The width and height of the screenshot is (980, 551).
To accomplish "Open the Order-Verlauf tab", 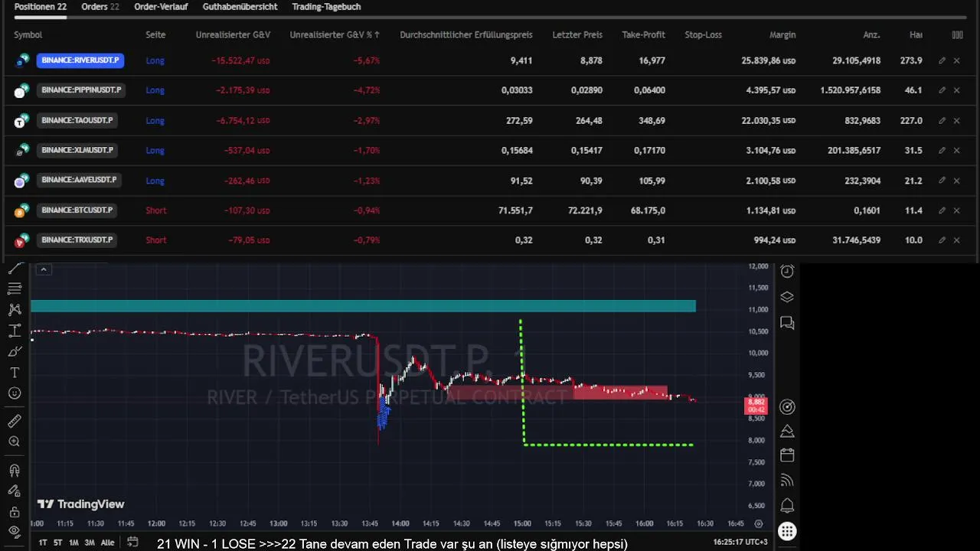I will point(161,7).
